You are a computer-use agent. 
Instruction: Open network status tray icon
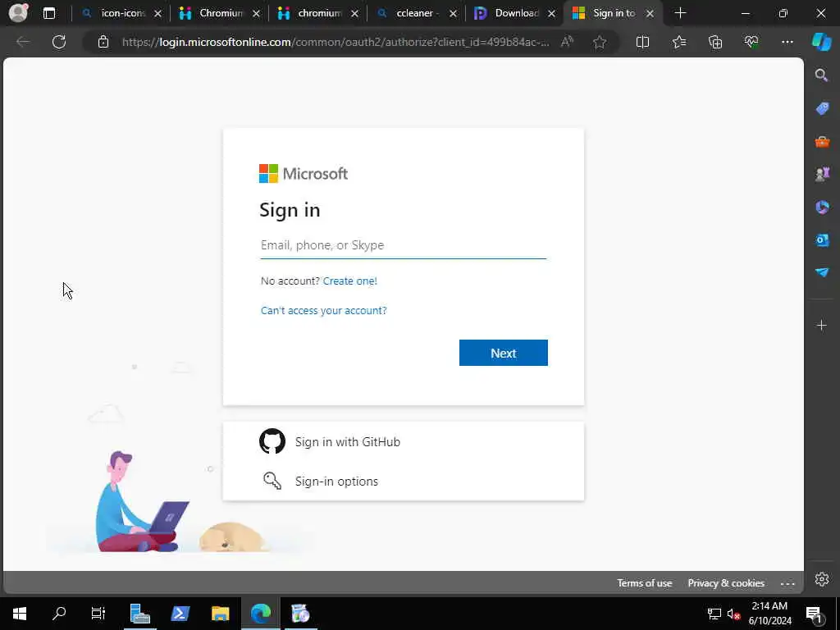714,614
